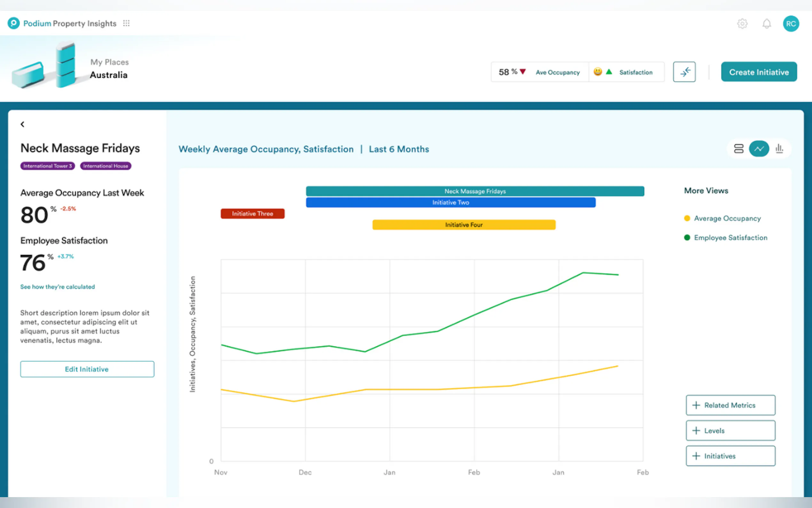Expand the Related Metrics section
Viewport: 812px width, 508px height.
click(x=730, y=405)
